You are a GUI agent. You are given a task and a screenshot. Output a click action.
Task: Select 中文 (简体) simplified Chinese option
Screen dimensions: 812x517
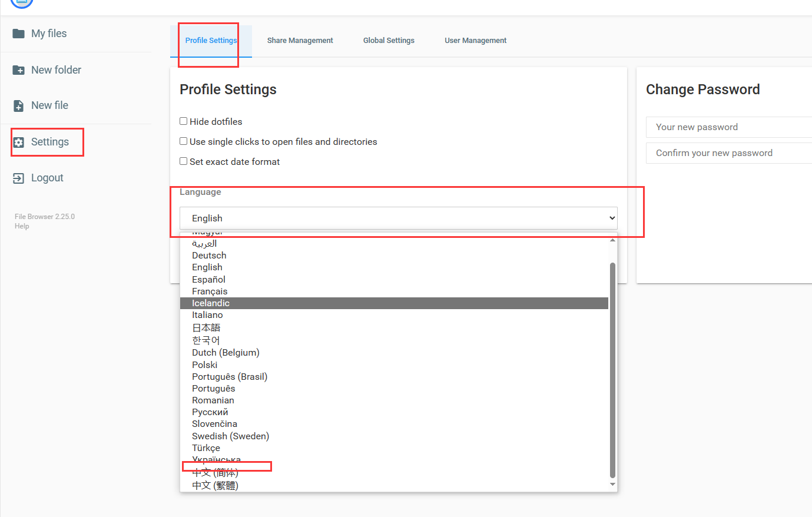click(394, 472)
